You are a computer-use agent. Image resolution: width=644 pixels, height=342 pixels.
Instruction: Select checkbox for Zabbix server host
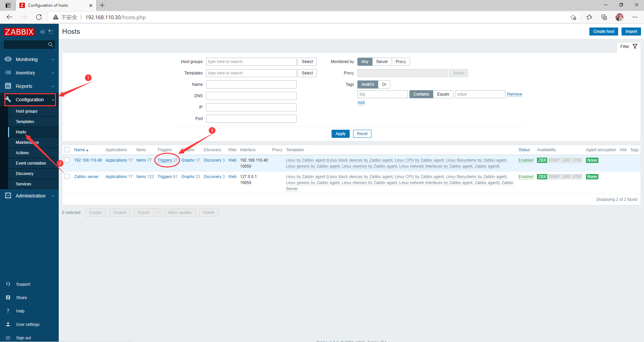67,176
